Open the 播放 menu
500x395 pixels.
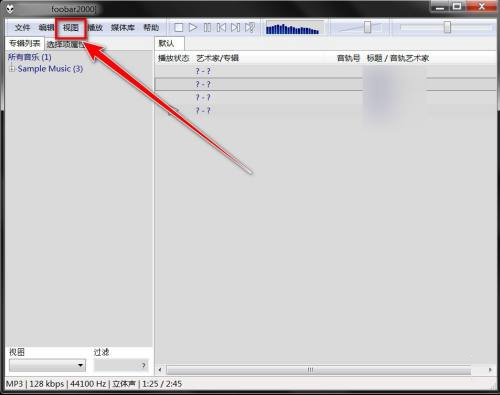(x=95, y=28)
